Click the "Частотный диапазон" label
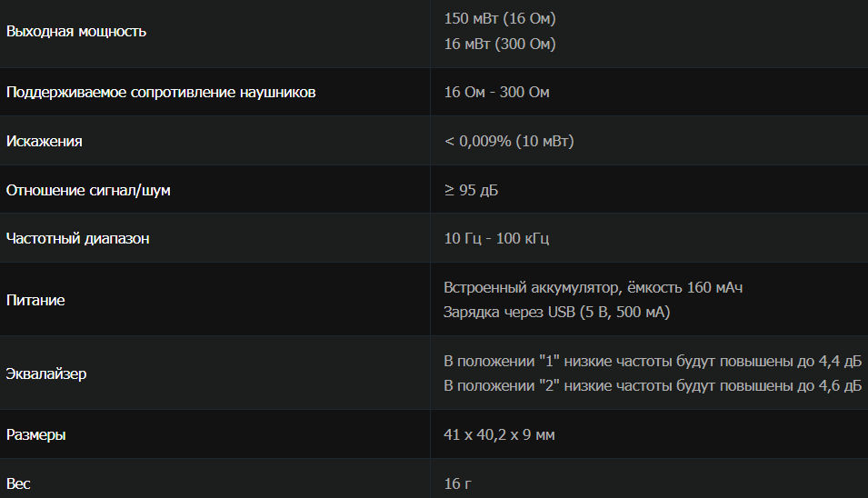The width and height of the screenshot is (868, 498). [x=77, y=239]
